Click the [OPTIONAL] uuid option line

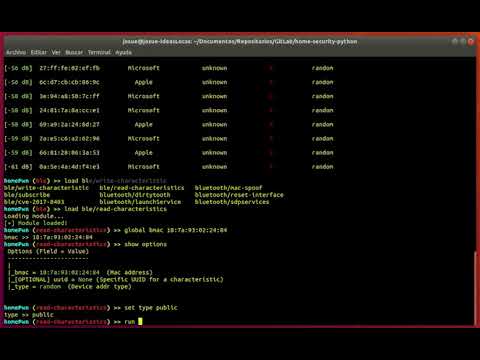tap(115, 280)
